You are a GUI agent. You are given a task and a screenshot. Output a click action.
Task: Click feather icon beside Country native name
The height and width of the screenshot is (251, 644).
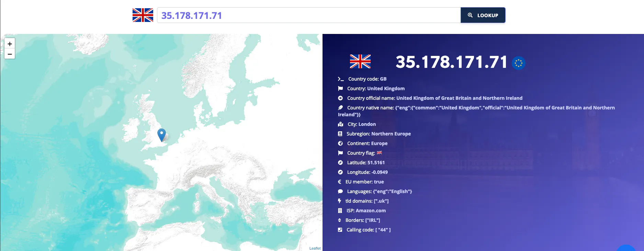coord(340,108)
